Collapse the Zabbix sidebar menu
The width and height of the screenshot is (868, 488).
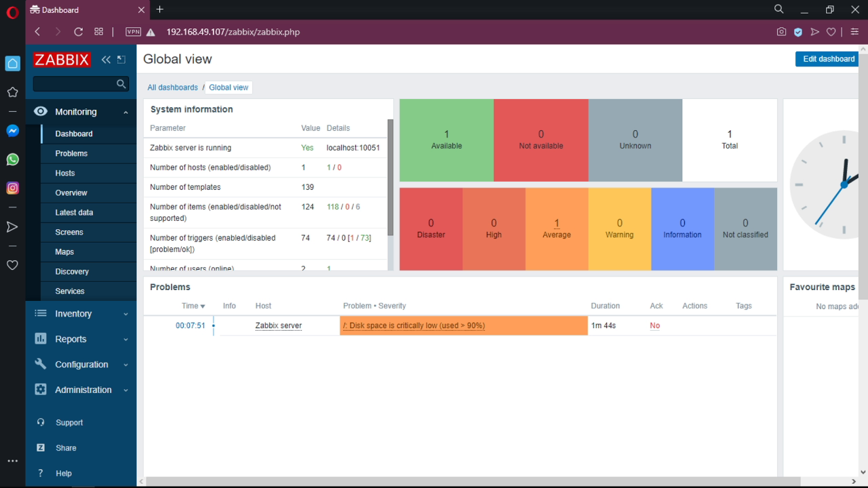coord(106,60)
